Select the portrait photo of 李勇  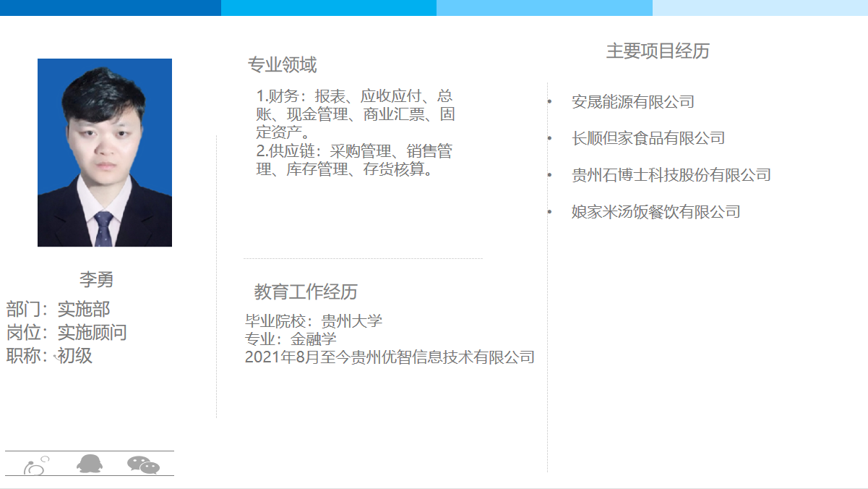[105, 153]
